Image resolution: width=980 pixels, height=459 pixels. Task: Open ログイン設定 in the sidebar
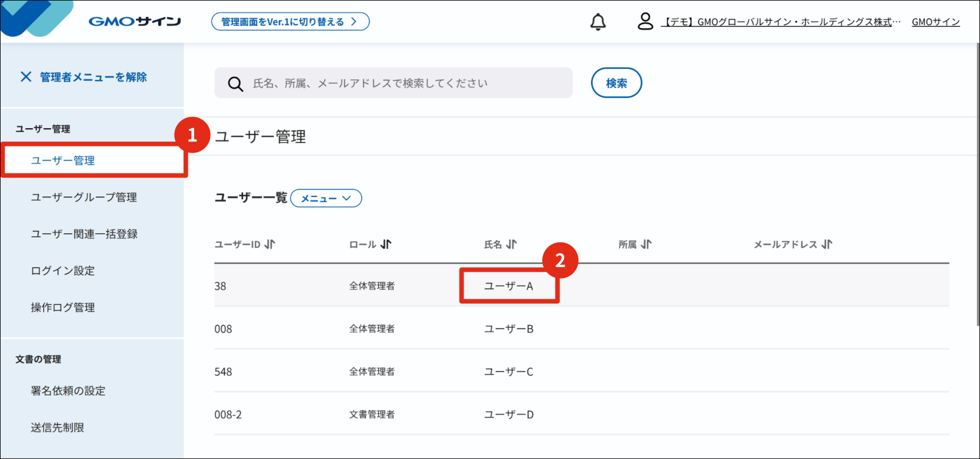click(x=63, y=271)
